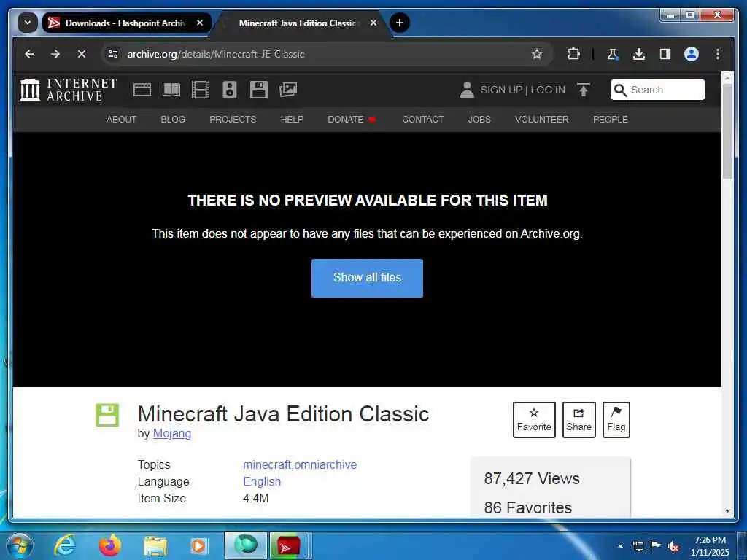Click the scrollbar down arrow
Viewport: 747px width, 560px height.
pos(727,511)
